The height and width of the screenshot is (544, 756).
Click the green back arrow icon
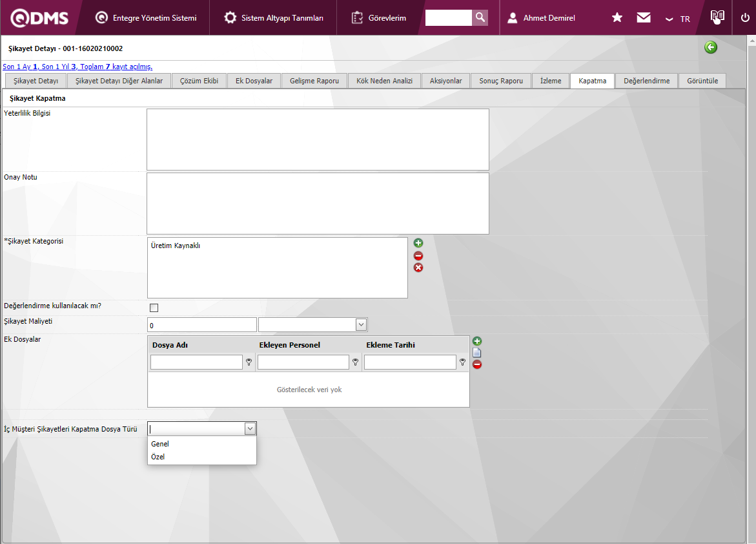711,47
